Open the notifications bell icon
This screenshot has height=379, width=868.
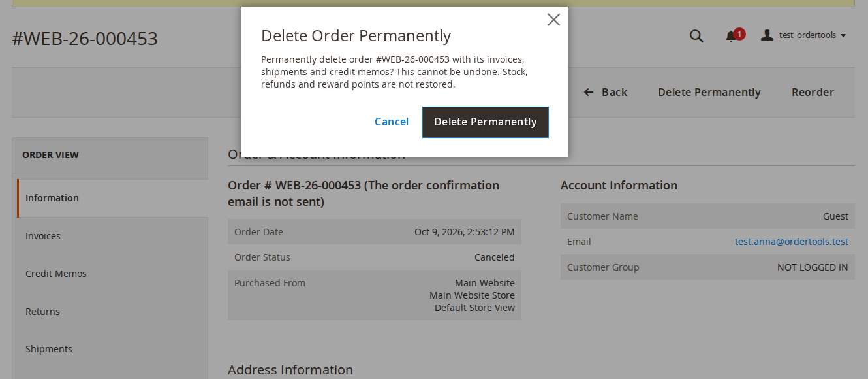(731, 37)
